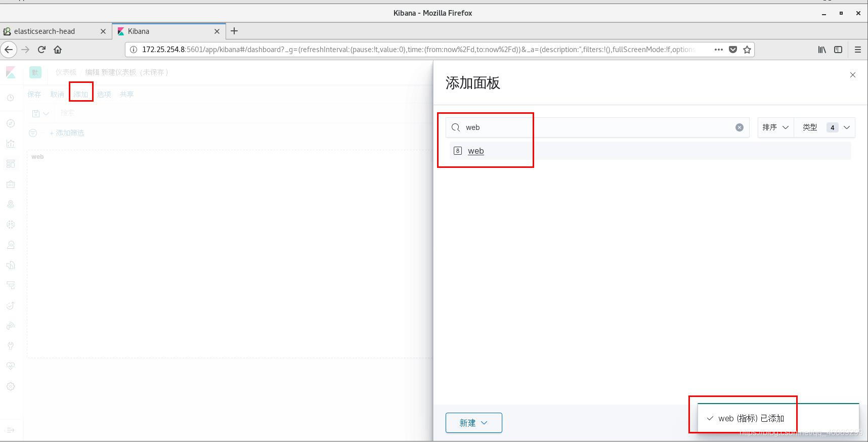Image resolution: width=868 pixels, height=442 pixels.
Task: Open Firefox home page
Action: pyautogui.click(x=58, y=50)
